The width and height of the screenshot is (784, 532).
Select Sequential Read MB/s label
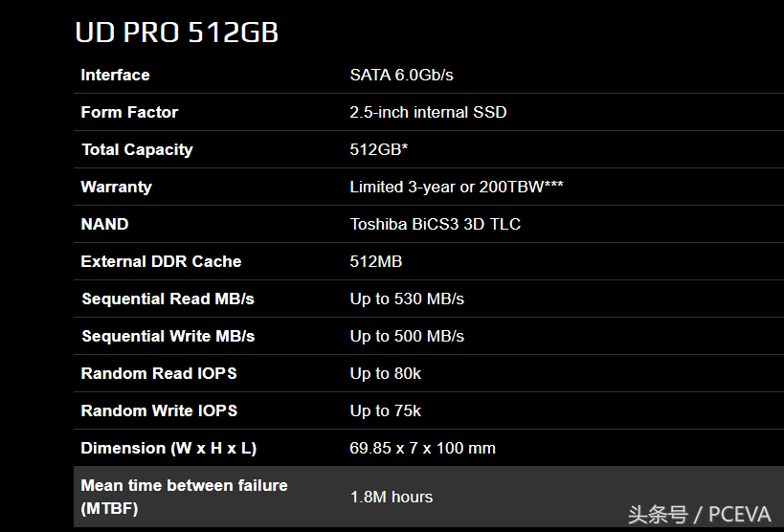[168, 299]
